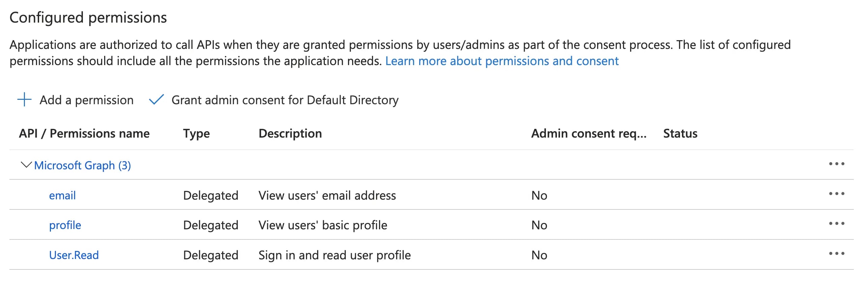Viewport: 868px width, 288px height.
Task: Collapse the Microsoft Graph chevron
Action: [x=26, y=165]
